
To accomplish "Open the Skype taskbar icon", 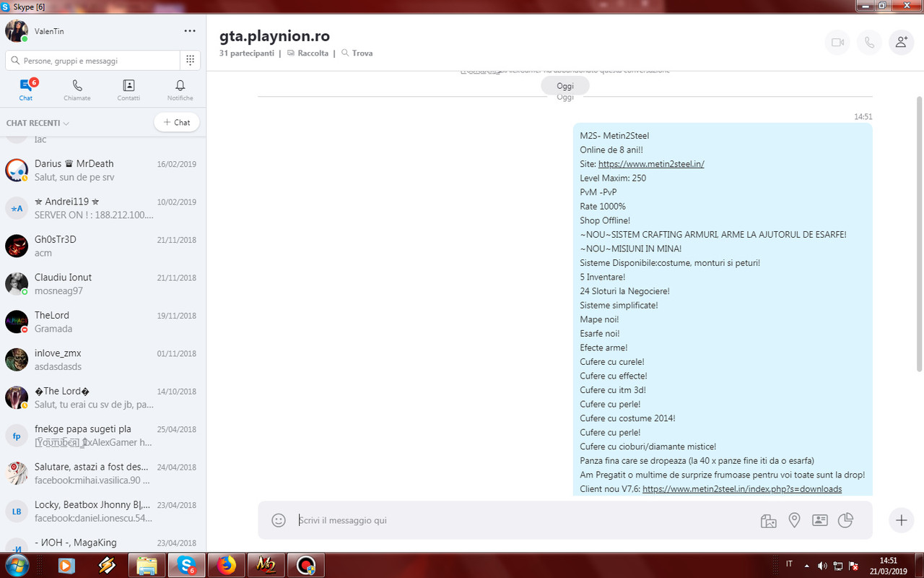I will click(x=186, y=565).
